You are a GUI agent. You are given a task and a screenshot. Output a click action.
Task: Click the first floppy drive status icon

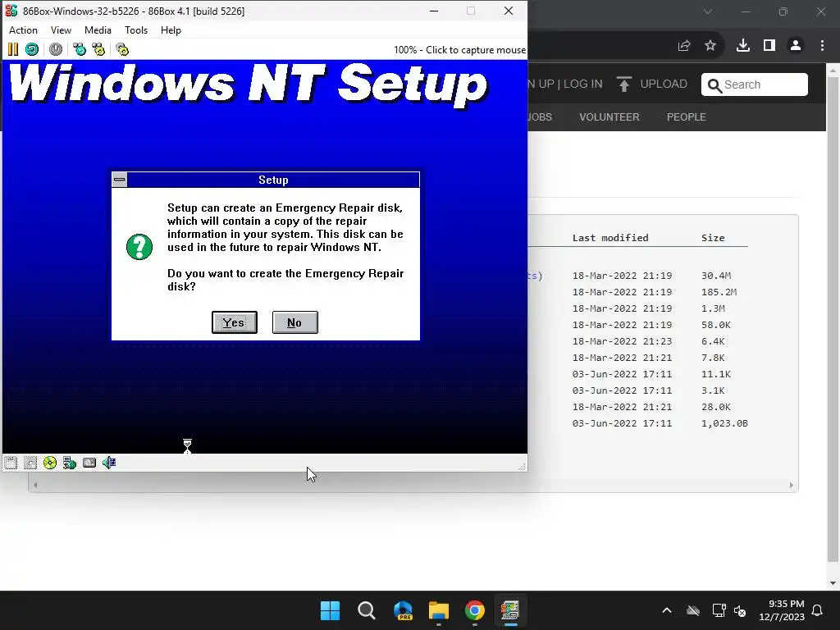pos(11,463)
